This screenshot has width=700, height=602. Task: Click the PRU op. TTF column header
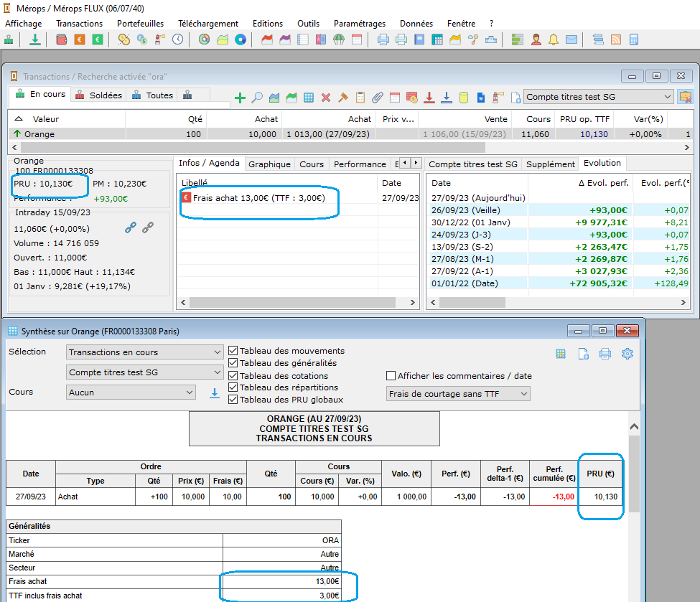pos(584,119)
